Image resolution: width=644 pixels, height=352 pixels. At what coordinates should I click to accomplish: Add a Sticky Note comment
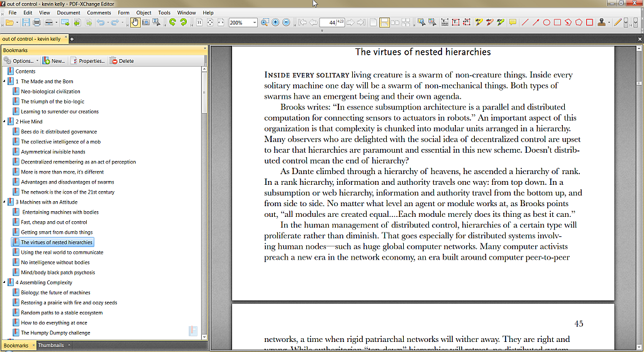513,23
